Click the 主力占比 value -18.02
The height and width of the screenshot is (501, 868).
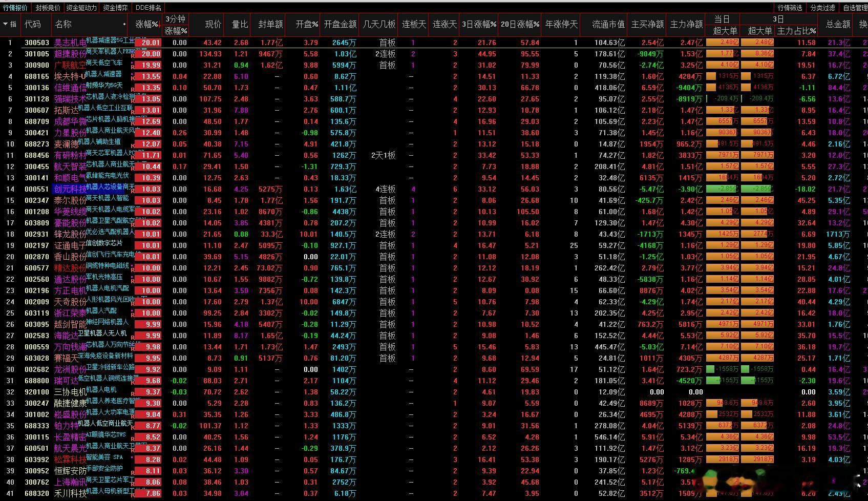(x=805, y=189)
